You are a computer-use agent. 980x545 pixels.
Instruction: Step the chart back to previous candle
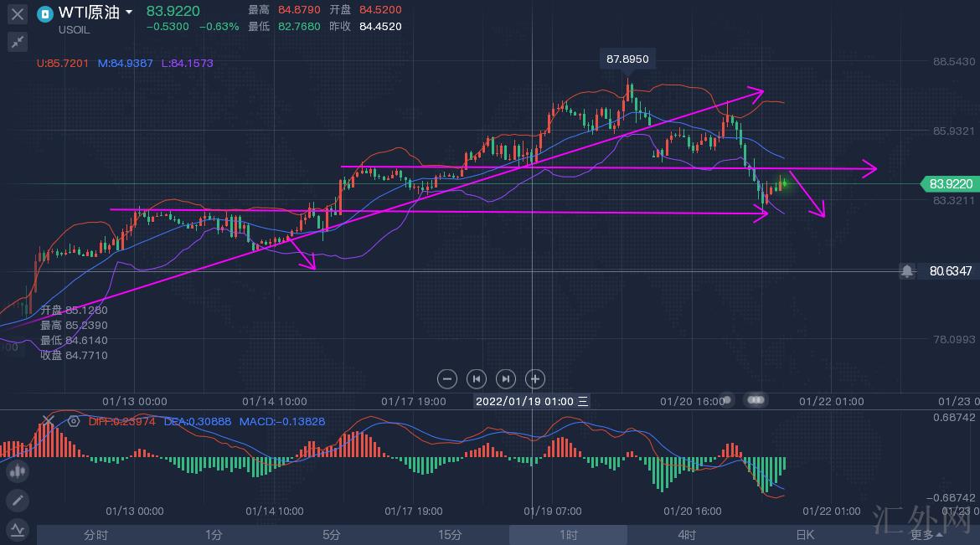(x=476, y=378)
